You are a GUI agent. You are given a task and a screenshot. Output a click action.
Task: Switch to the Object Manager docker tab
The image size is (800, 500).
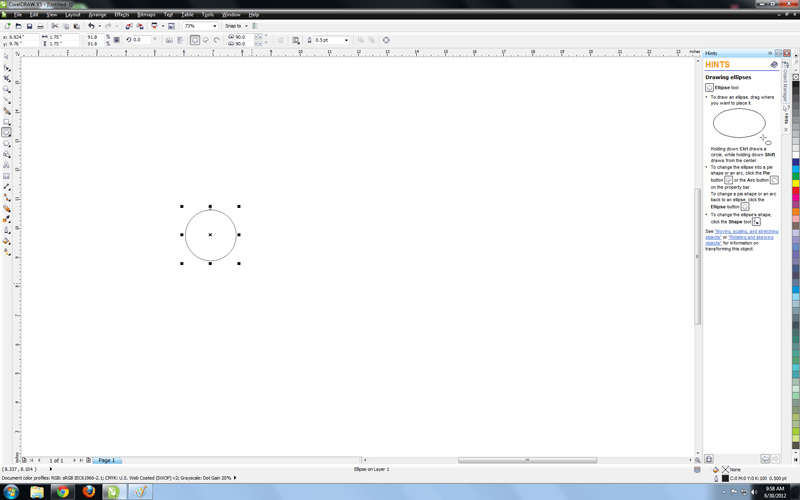coord(785,83)
